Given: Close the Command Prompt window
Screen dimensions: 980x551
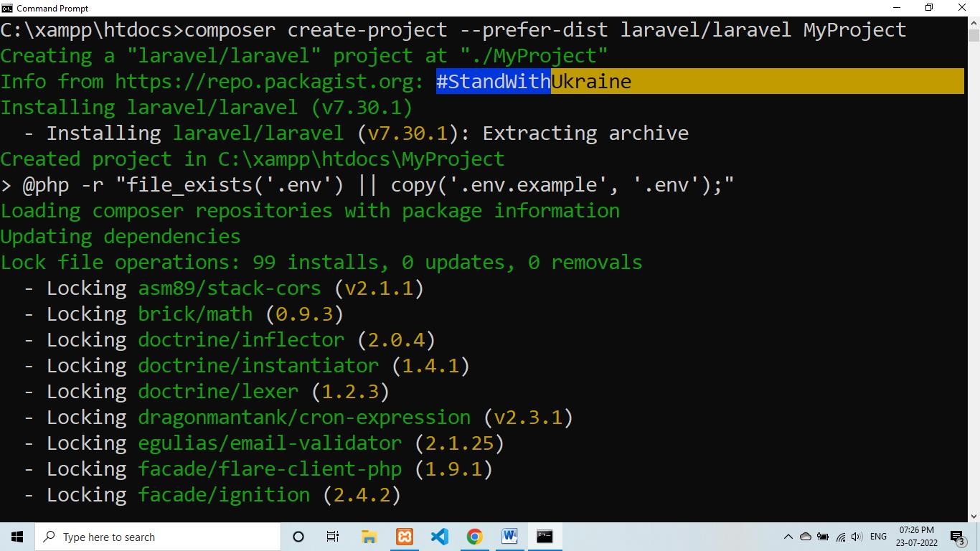Looking at the screenshot, I should pos(963,8).
